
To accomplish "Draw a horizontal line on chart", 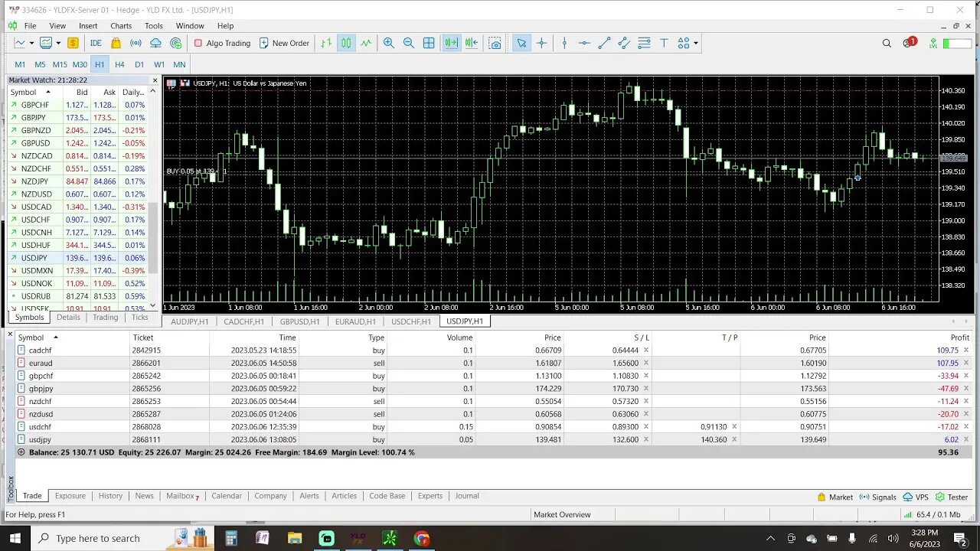I will pyautogui.click(x=584, y=43).
